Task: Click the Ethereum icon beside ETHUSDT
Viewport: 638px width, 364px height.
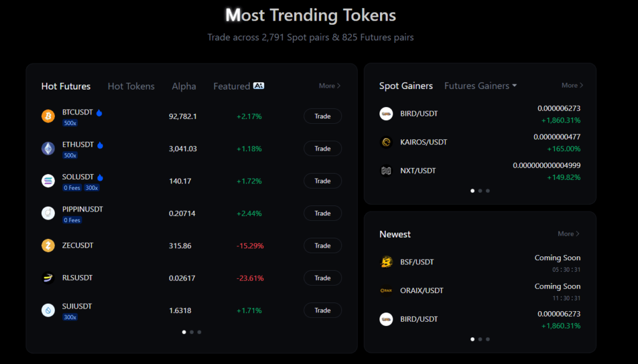Action: click(48, 149)
